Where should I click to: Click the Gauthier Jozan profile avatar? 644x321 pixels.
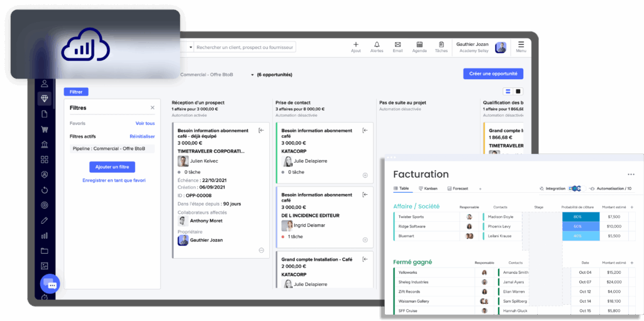[x=500, y=47]
